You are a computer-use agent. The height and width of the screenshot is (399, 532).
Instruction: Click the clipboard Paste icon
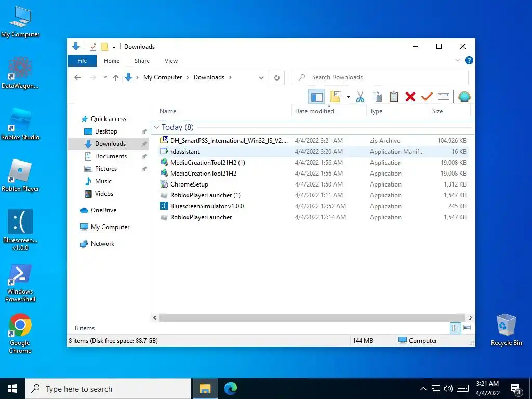pos(394,97)
